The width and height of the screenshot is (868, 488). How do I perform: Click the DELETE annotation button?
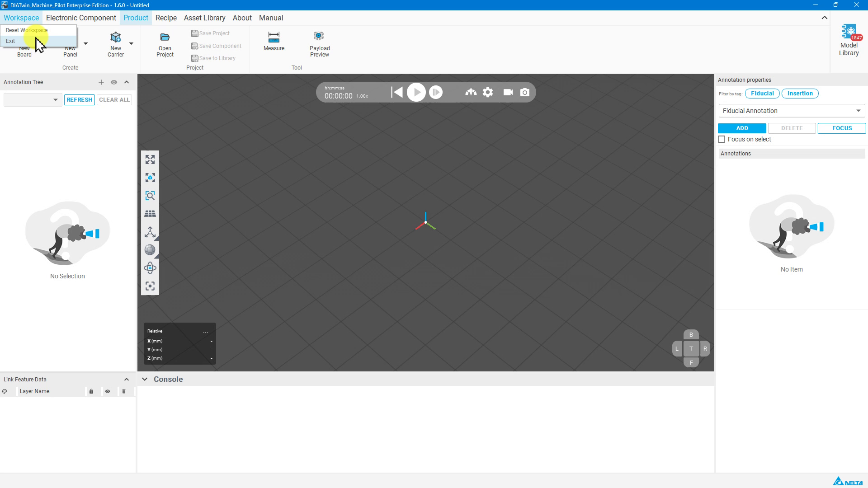coord(792,128)
